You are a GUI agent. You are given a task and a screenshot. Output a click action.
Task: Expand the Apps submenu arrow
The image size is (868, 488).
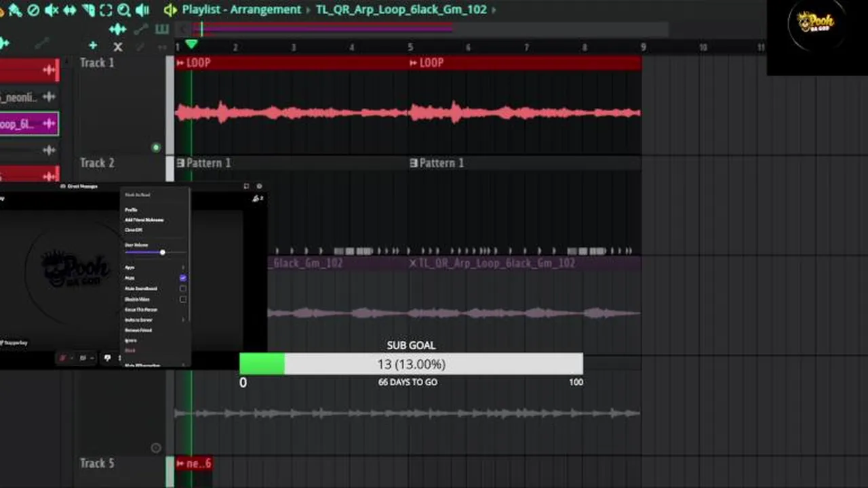(x=183, y=267)
